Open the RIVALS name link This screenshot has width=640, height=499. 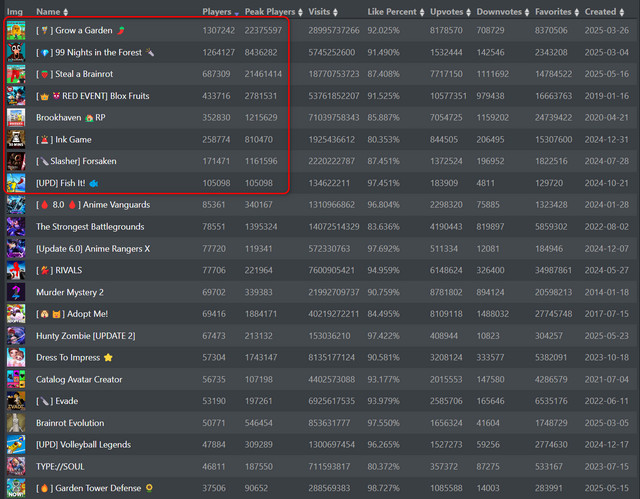point(59,271)
